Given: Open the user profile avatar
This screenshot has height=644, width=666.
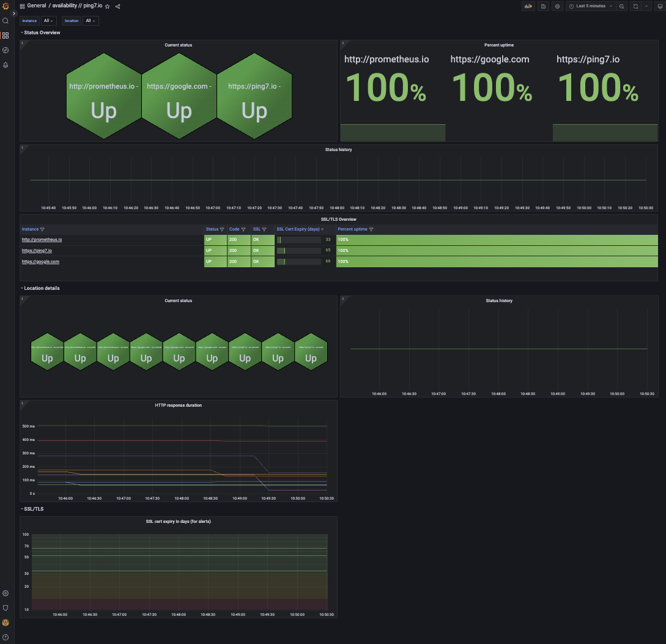Looking at the screenshot, I should [6, 623].
